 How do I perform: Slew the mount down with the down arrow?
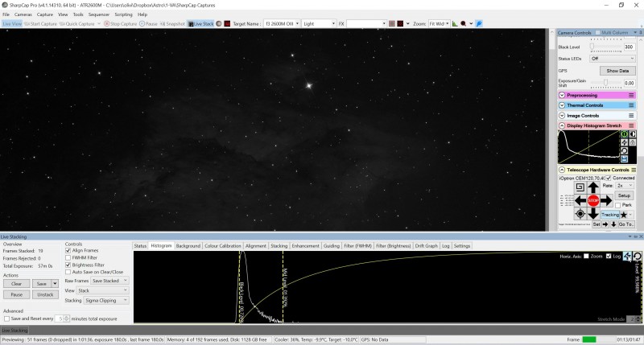[593, 213]
